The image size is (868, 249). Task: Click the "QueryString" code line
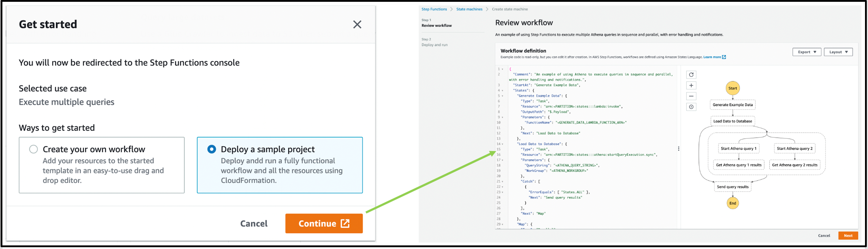click(562, 165)
